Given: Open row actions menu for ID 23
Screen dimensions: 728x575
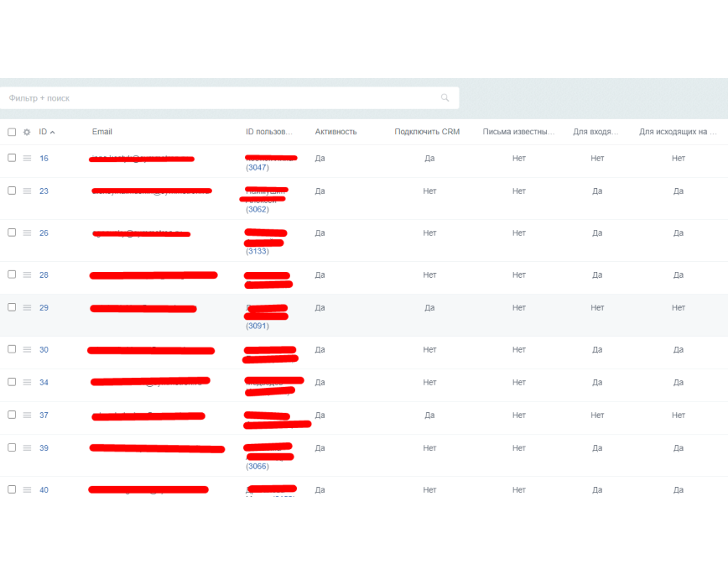Looking at the screenshot, I should point(28,191).
